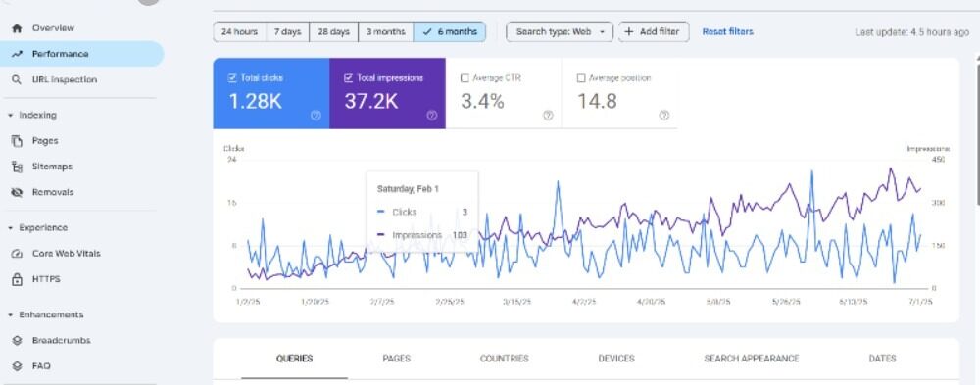Collapse the Experience section

coord(10,228)
